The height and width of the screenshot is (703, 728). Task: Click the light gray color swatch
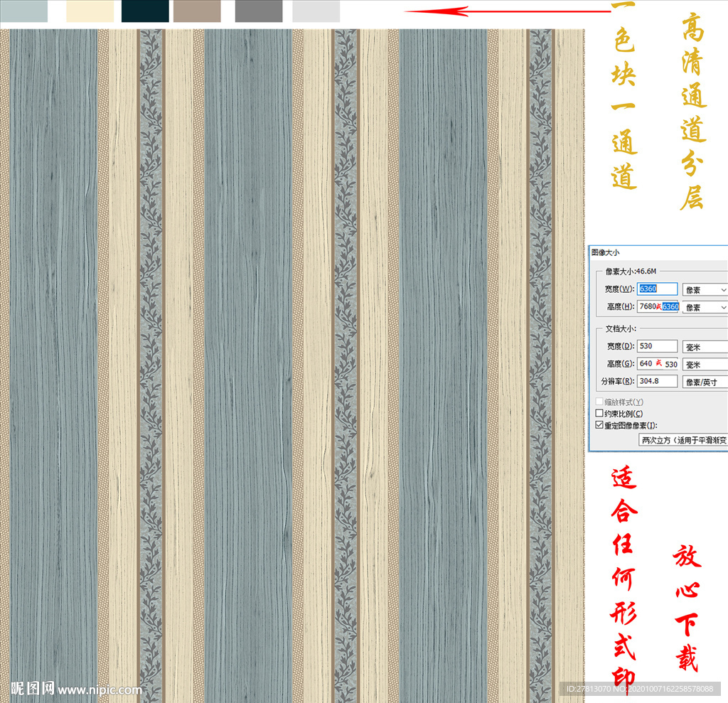tap(316, 11)
